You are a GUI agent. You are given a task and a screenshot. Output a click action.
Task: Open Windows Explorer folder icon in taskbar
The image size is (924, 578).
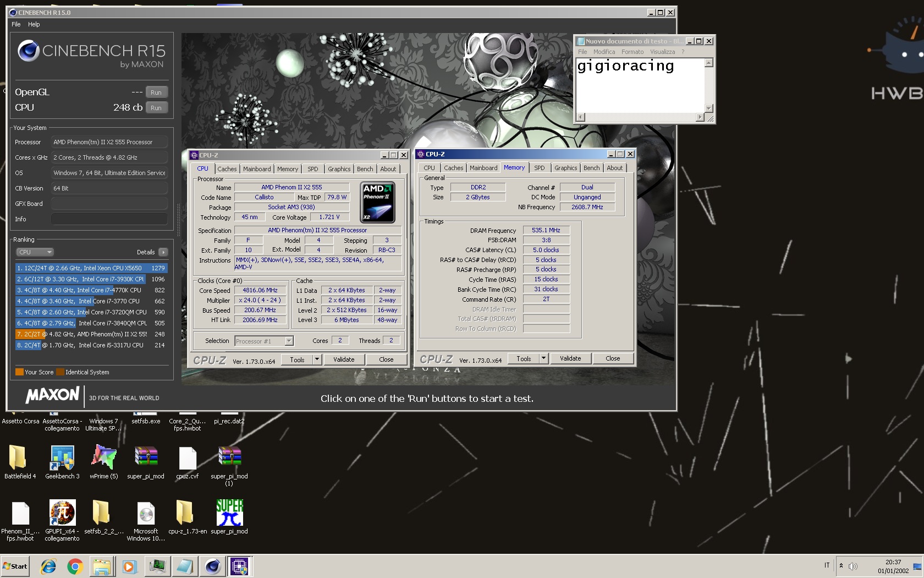102,566
